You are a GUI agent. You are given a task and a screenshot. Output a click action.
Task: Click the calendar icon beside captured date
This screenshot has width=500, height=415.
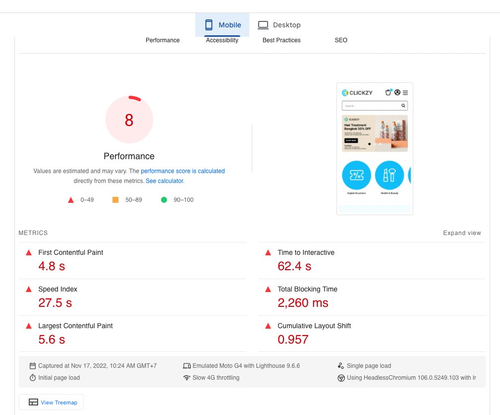click(33, 366)
